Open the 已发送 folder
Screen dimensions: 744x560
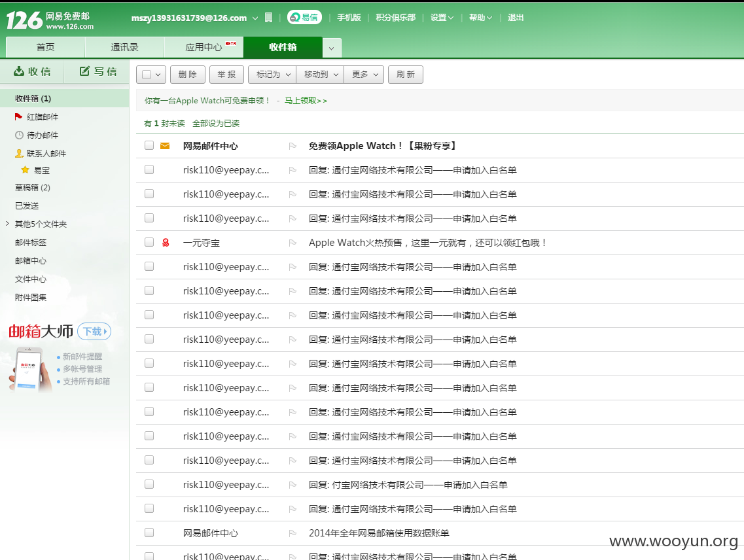tap(27, 206)
